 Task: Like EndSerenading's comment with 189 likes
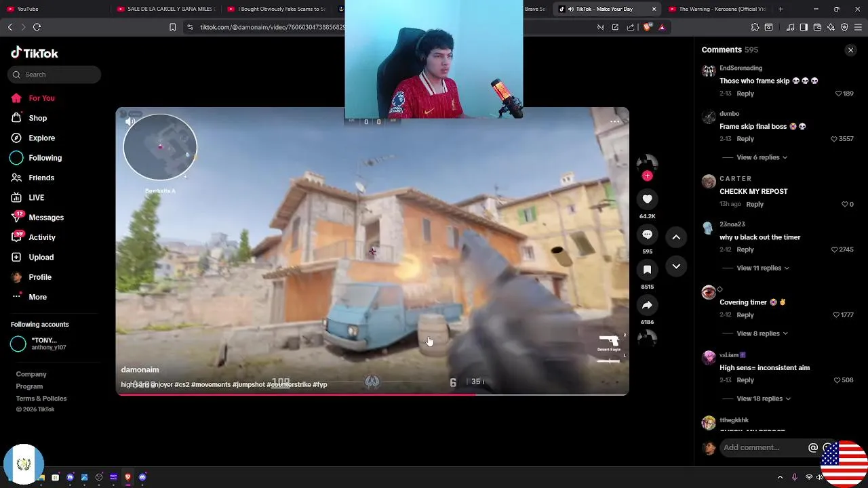point(844,94)
